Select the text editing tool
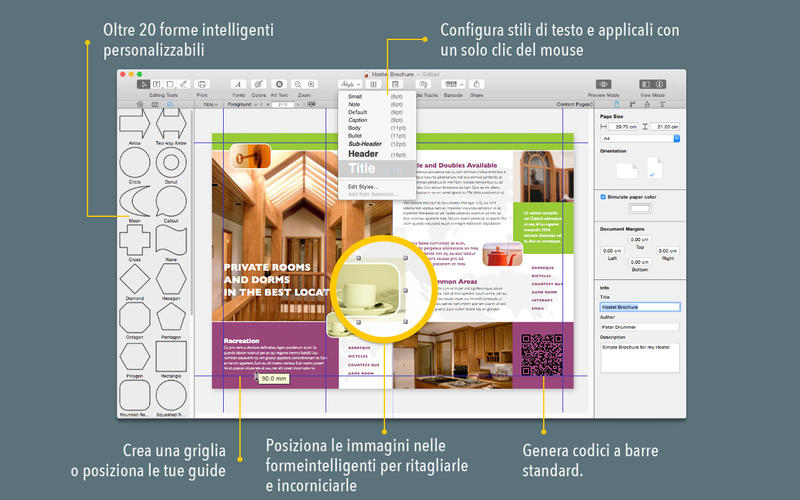 point(157,84)
